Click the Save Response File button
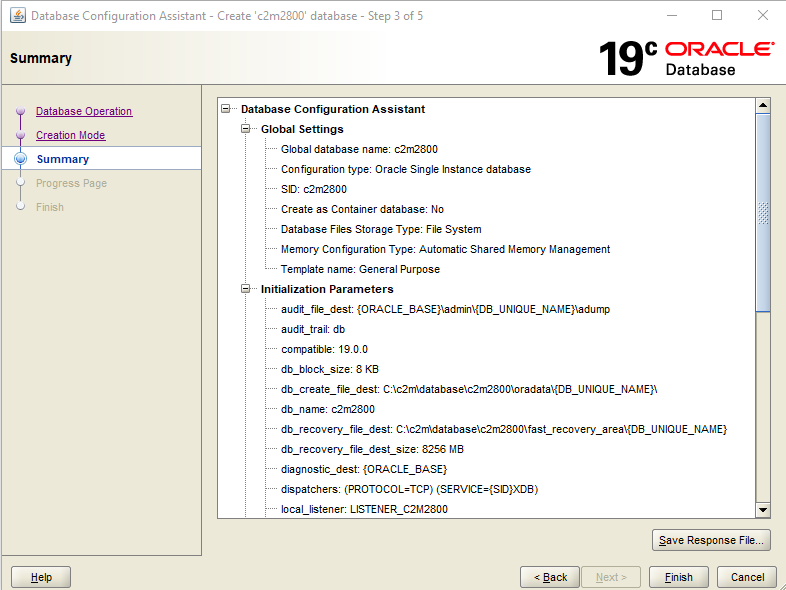 coord(711,540)
